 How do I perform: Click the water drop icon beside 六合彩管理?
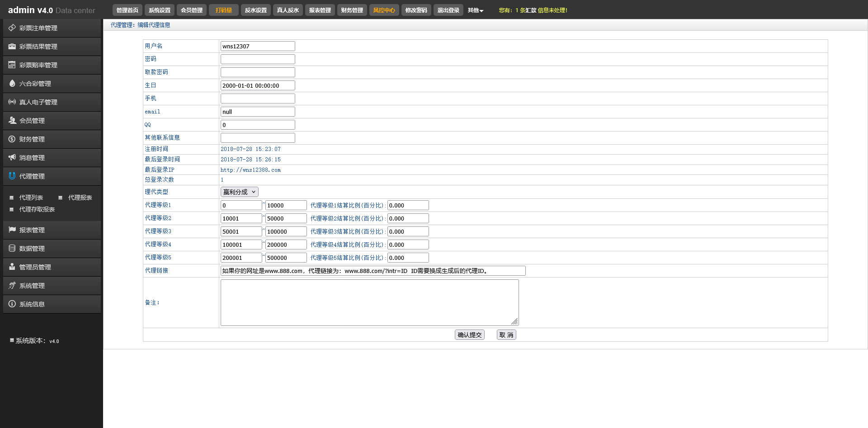click(12, 84)
